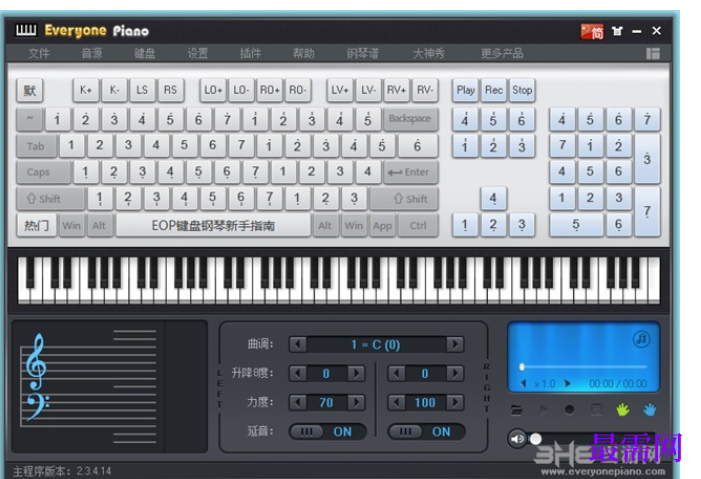Click the RO- octave button
The height and width of the screenshot is (479, 701).
[x=297, y=90]
